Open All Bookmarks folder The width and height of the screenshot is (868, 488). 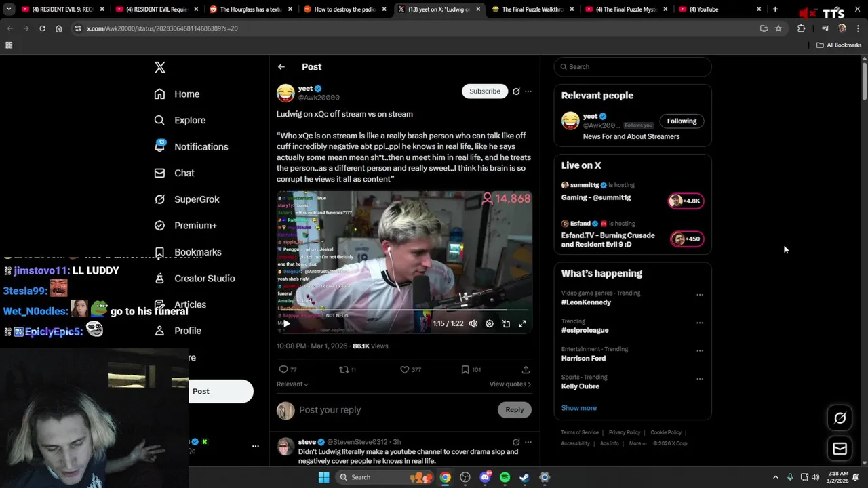[x=839, y=45]
